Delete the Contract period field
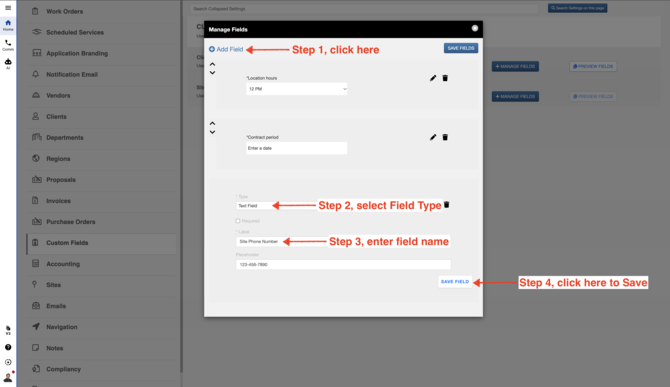670x387 pixels. coord(445,137)
